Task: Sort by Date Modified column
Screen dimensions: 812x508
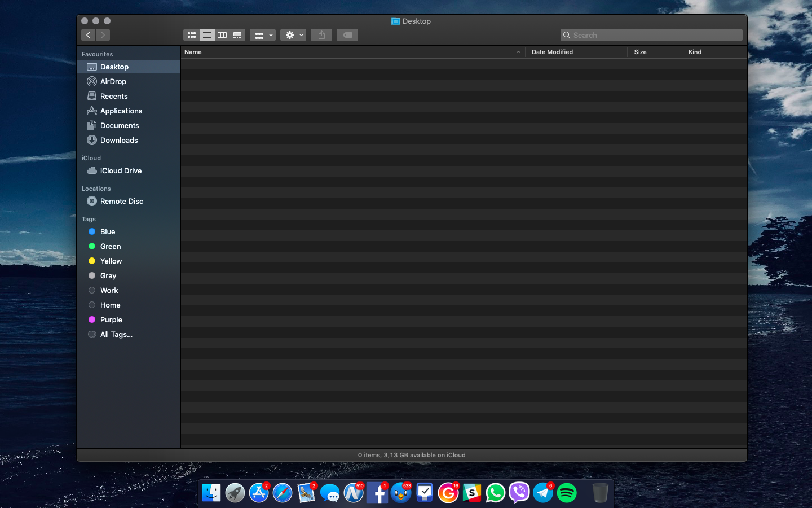Action: pyautogui.click(x=575, y=52)
